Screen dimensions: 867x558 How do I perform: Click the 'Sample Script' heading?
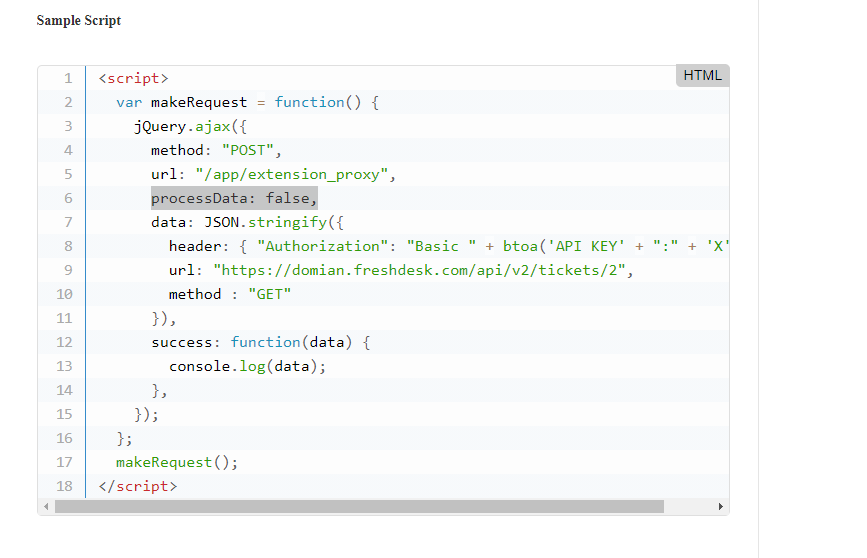pyautogui.click(x=79, y=20)
